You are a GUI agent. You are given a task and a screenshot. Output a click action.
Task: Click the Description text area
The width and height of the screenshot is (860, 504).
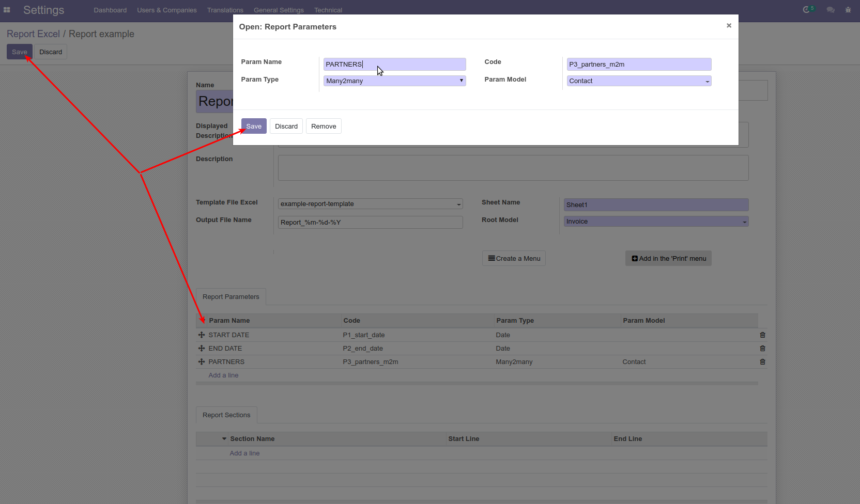[x=513, y=168]
